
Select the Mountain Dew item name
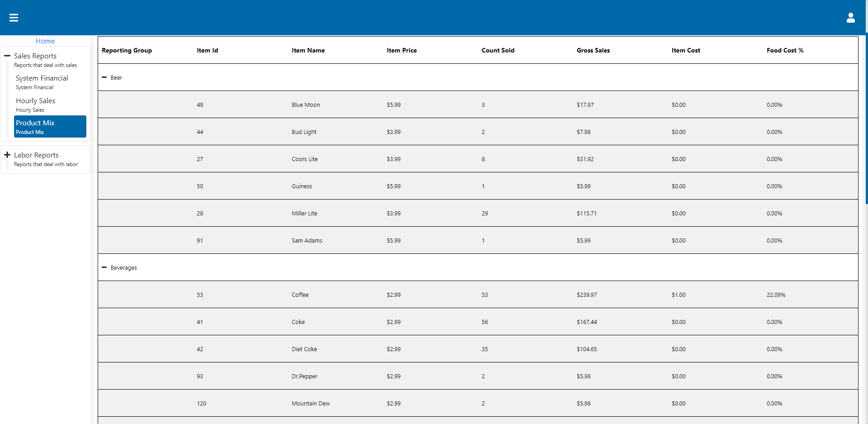point(311,403)
